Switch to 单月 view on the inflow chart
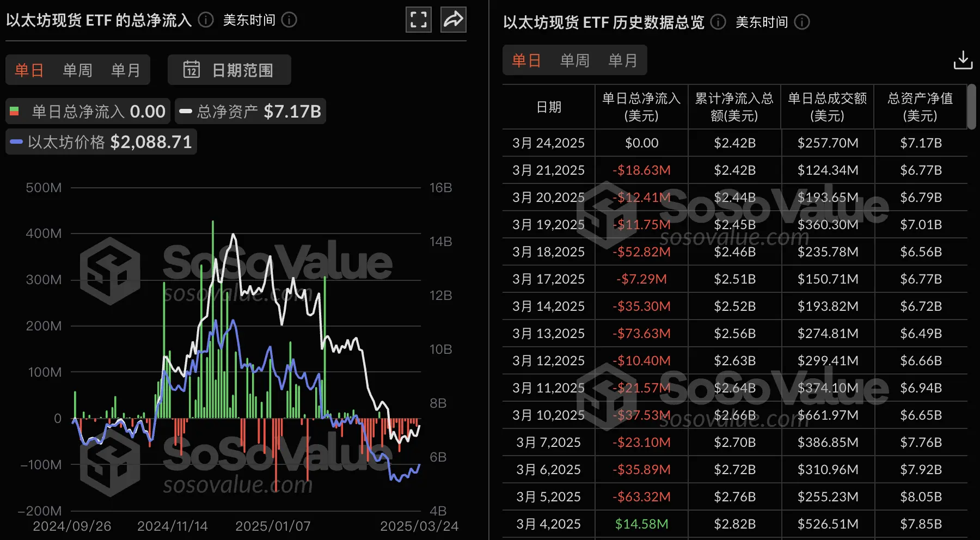The height and width of the screenshot is (540, 980). click(x=125, y=70)
